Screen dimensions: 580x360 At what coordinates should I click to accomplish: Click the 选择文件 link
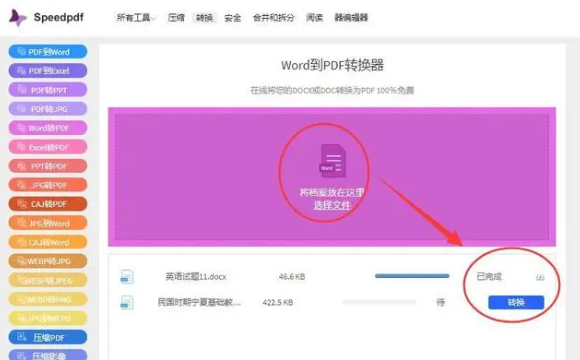click(x=332, y=205)
